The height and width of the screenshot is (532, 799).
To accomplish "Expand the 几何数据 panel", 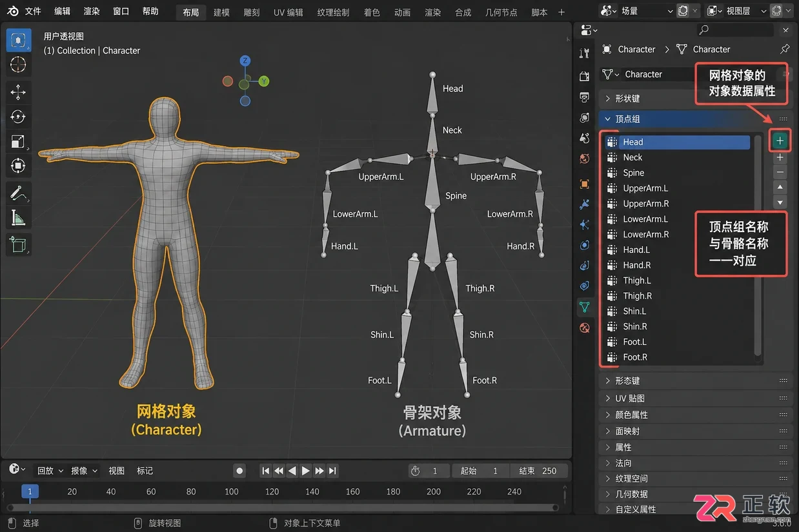I will point(696,494).
